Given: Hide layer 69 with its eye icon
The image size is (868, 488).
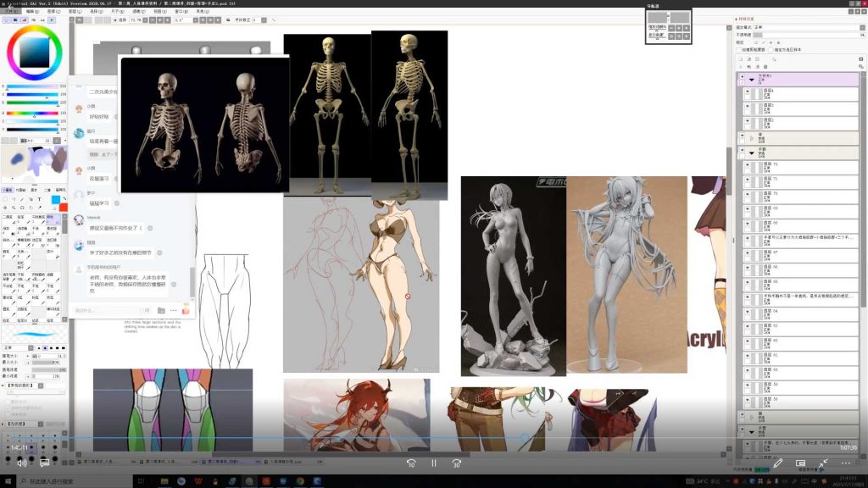Looking at the screenshot, I should point(748,208).
